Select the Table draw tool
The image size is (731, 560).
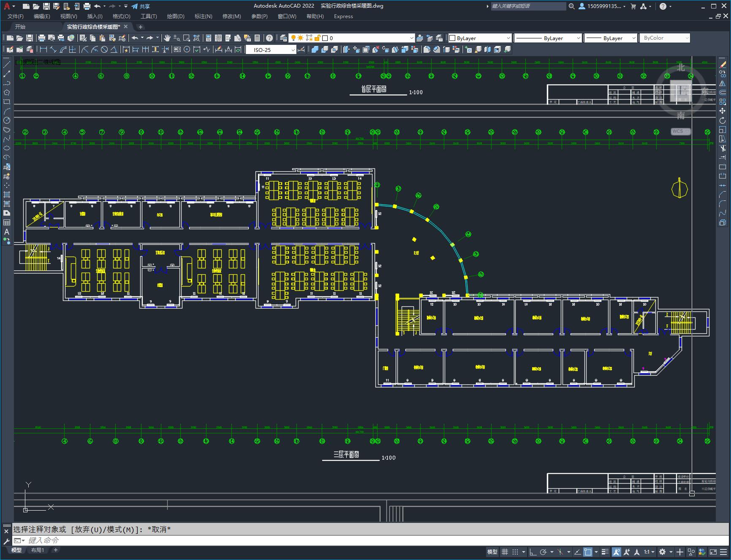pos(7,222)
